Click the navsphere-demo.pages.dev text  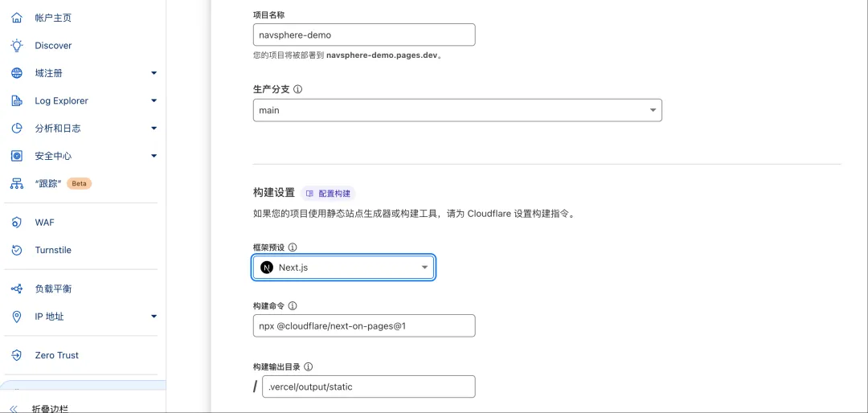[383, 56]
